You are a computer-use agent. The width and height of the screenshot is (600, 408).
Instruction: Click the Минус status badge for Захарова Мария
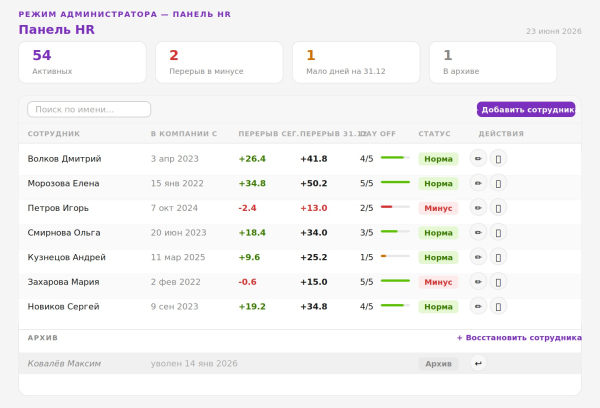click(438, 282)
